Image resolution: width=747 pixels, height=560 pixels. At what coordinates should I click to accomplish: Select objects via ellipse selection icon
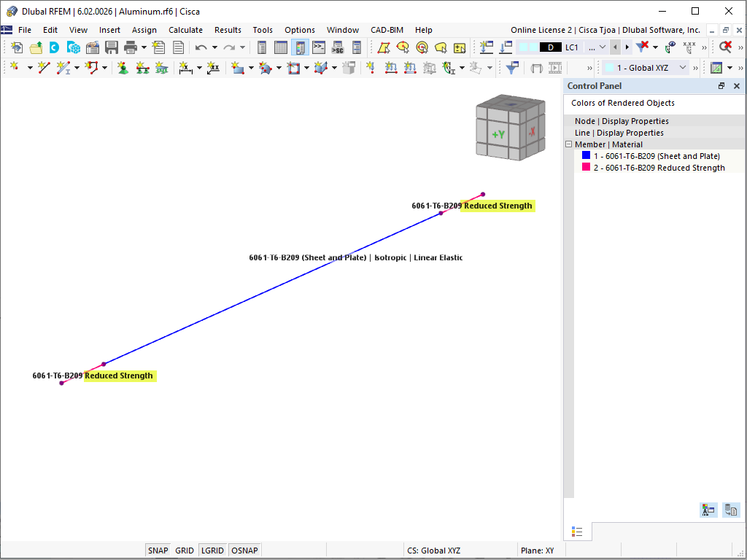pos(403,47)
